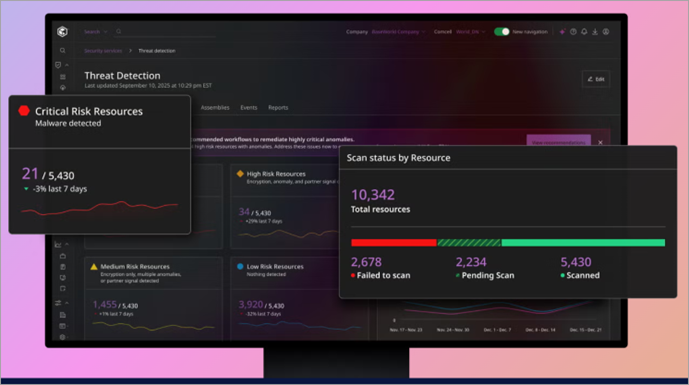Image resolution: width=689 pixels, height=385 pixels.
Task: Click the Critical Risk Resources card title
Action: click(89, 112)
